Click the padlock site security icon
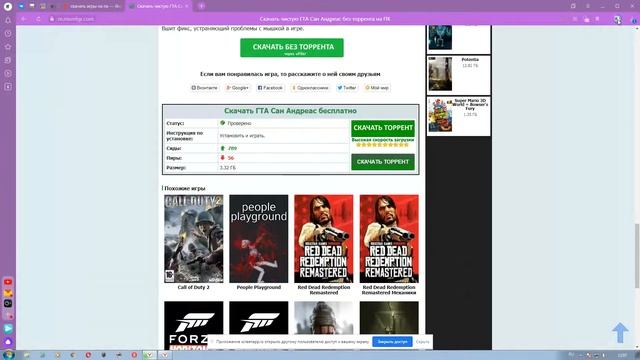Viewport: 640px width, 360px height. (x=52, y=19)
